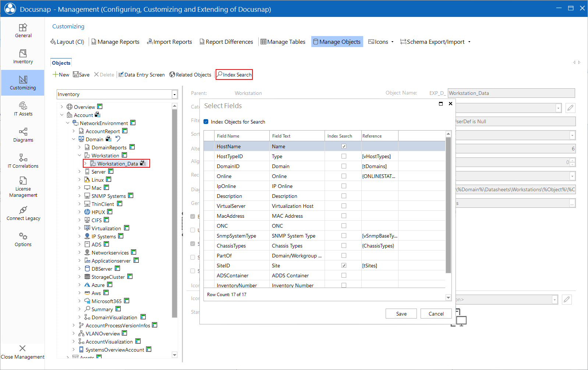Open Manage Tables
The width and height of the screenshot is (588, 370).
coord(283,42)
